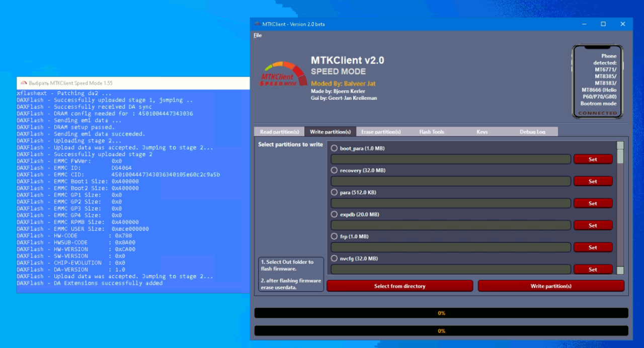Screen dimensions: 644x348
Task: Click the 'EMMC USER Size' console line
Action: (x=83, y=229)
